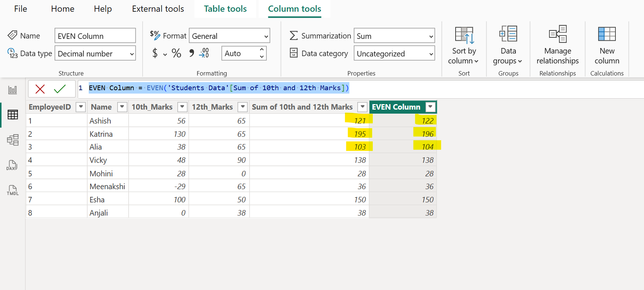Apply percentage format to the column
Screen dimensions: 644x290
click(x=176, y=54)
